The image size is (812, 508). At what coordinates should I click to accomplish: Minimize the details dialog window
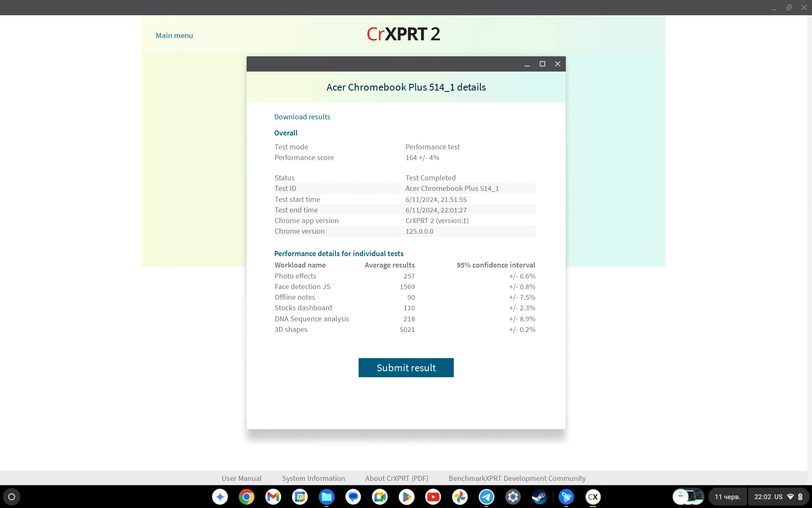527,64
